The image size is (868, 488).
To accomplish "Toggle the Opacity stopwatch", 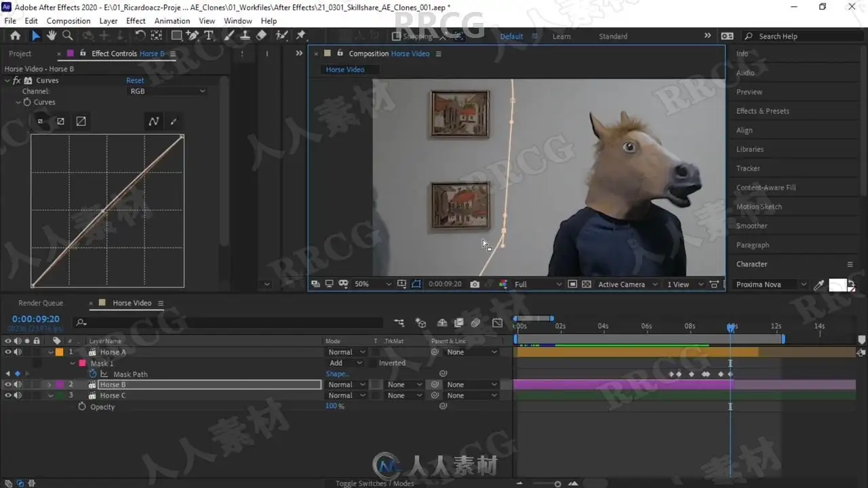I will pyautogui.click(x=82, y=407).
